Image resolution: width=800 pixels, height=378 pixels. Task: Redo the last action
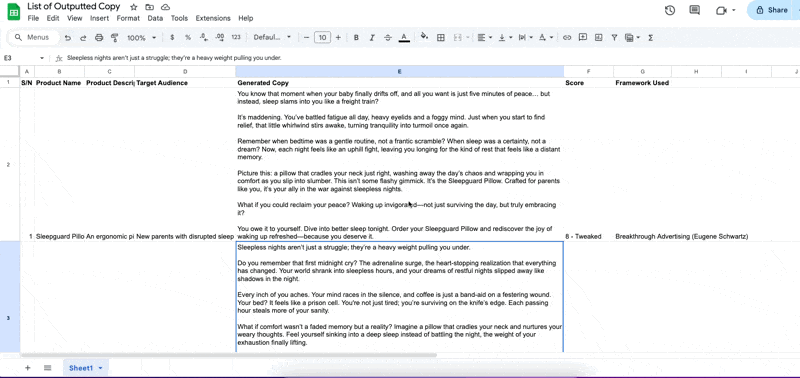coord(83,38)
